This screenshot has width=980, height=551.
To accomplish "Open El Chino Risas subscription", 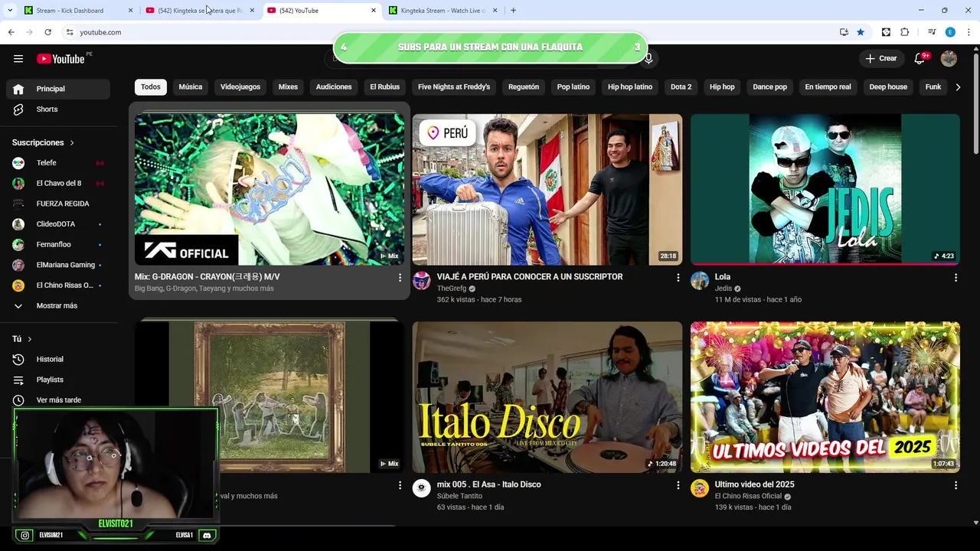I will (58, 285).
